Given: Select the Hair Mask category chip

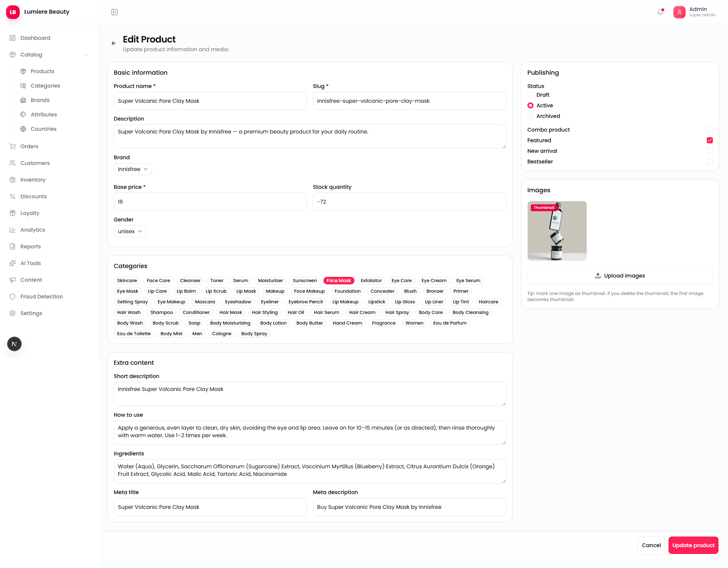Looking at the screenshot, I should [231, 312].
